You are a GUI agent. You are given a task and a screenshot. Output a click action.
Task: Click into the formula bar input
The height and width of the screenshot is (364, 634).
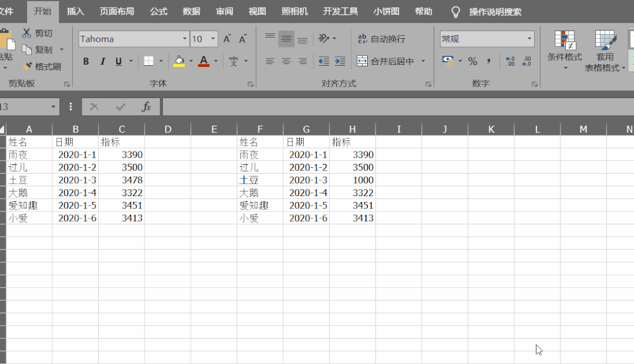398,107
